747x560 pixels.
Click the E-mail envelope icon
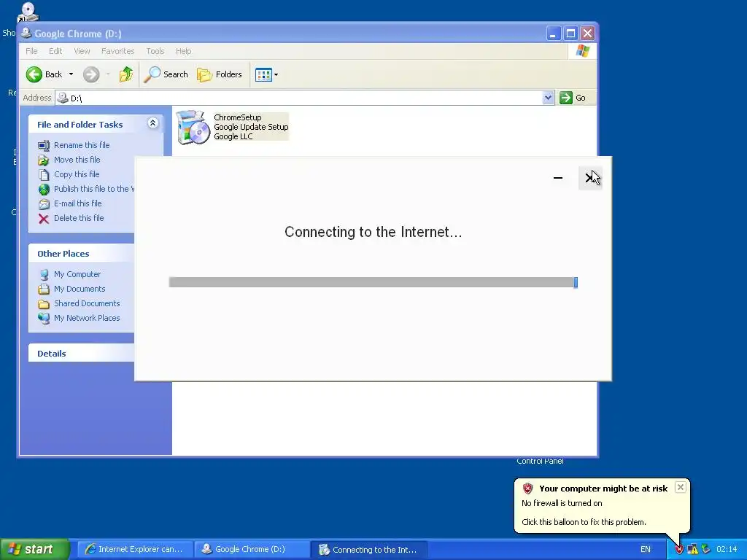44,204
